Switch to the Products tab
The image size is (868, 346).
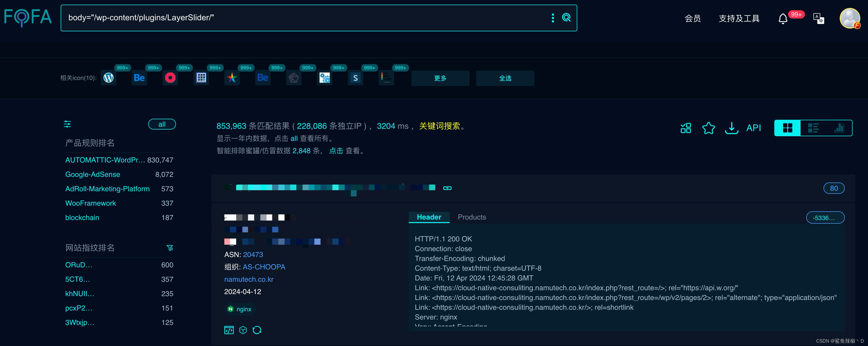point(472,217)
